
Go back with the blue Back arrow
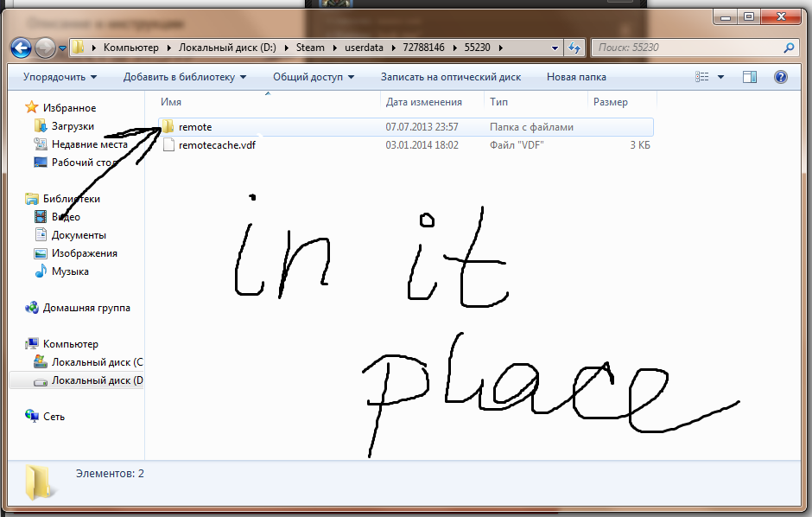click(x=22, y=48)
